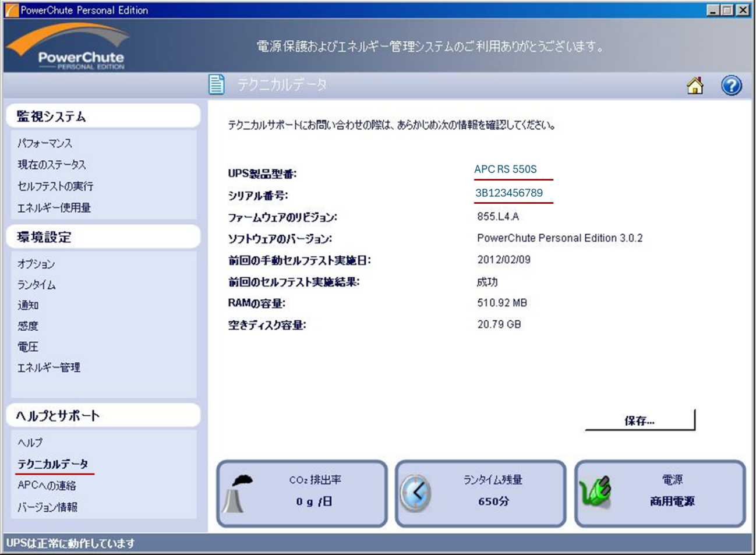Open ヘルプ item under ヘルプとサポート
Image resolution: width=756 pixels, height=555 pixels.
tap(30, 443)
